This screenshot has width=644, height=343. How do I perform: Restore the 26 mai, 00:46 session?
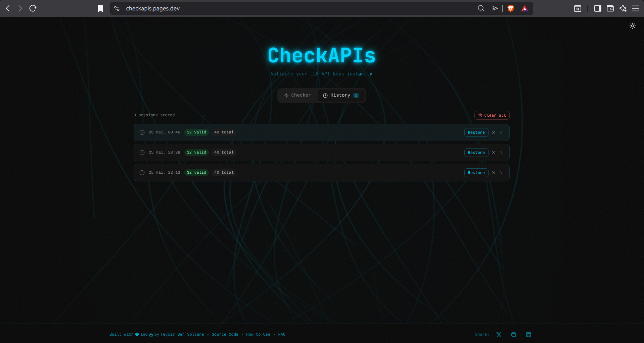476,132
